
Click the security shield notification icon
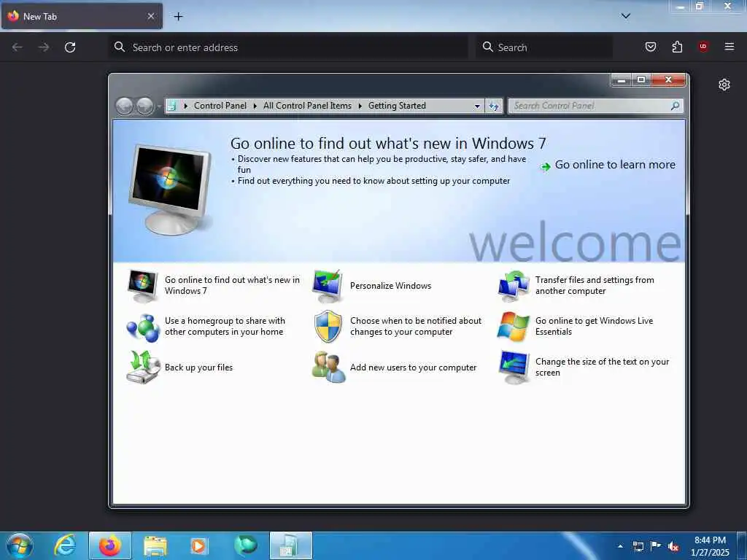click(x=328, y=327)
